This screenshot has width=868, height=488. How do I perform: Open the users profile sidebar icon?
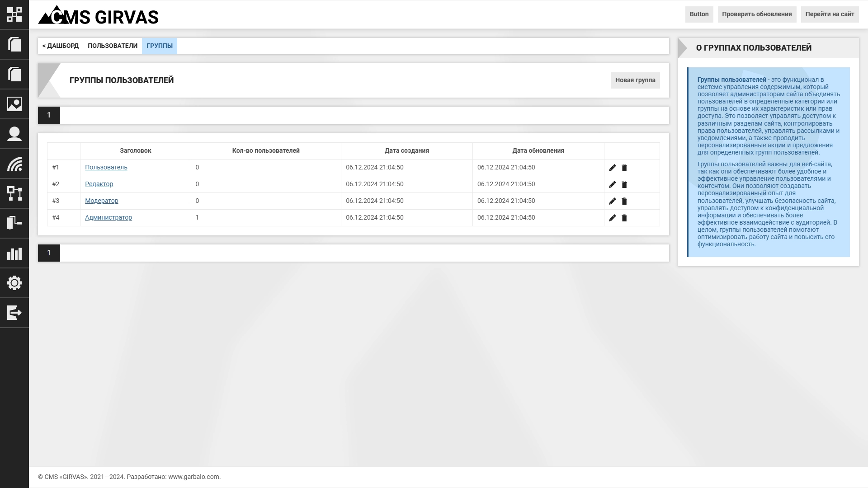(14, 134)
